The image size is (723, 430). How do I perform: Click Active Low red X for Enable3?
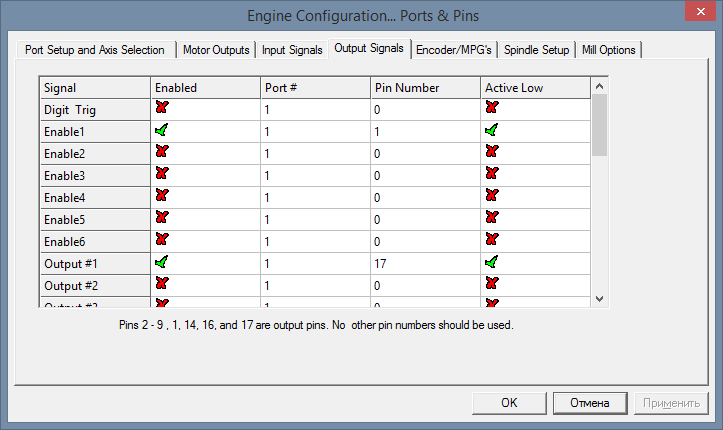[x=491, y=174]
